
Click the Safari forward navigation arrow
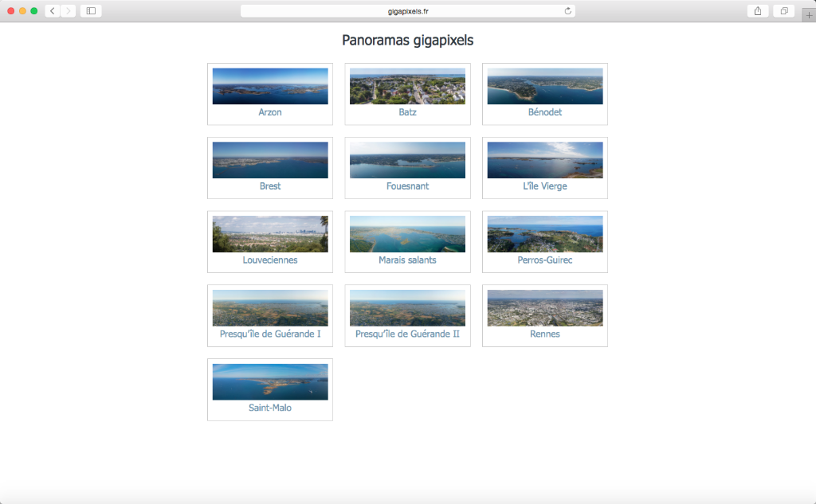coord(68,11)
